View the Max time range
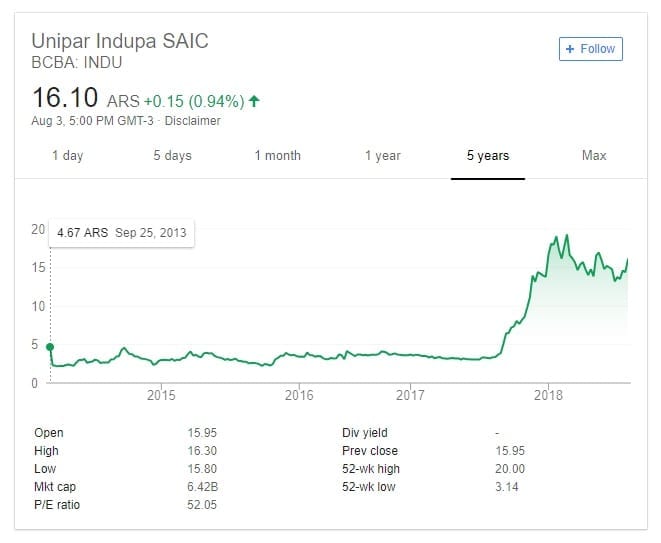661x543 pixels. pos(594,156)
